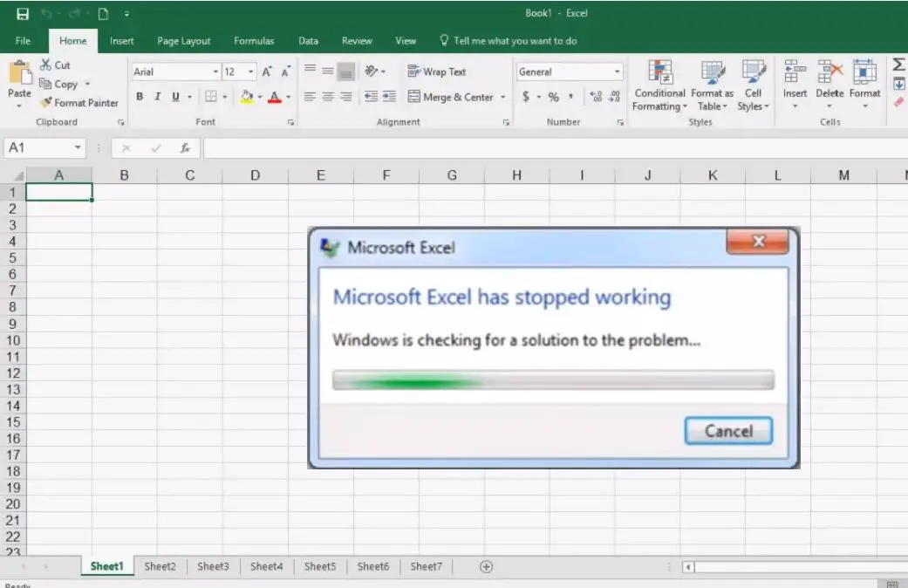
Task: Click the Borders icon
Action: (x=211, y=97)
